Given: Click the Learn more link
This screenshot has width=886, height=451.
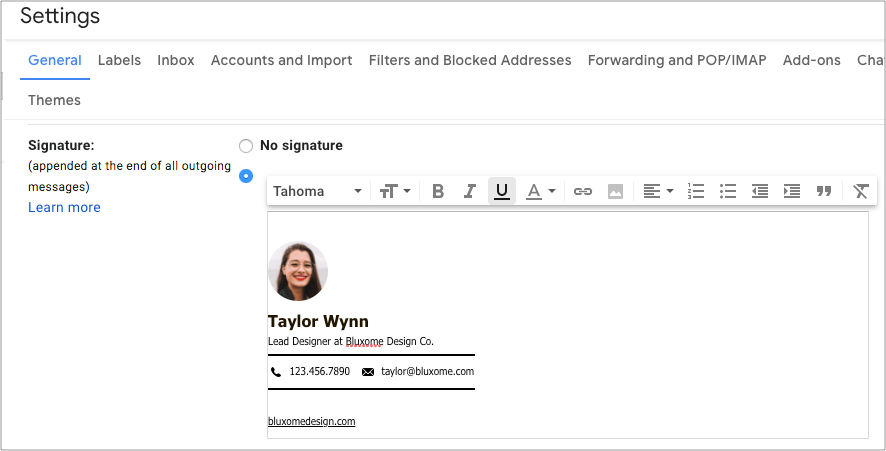Looking at the screenshot, I should 64,207.
